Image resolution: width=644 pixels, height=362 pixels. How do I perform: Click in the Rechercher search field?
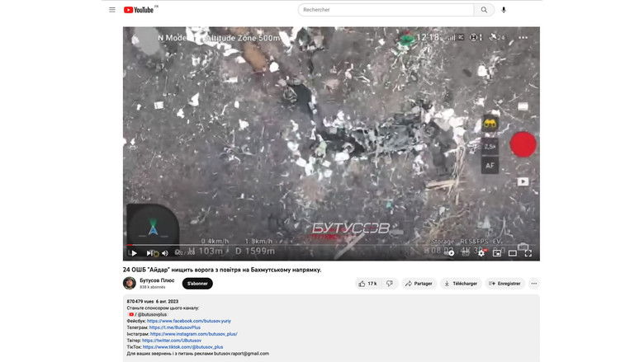(385, 10)
